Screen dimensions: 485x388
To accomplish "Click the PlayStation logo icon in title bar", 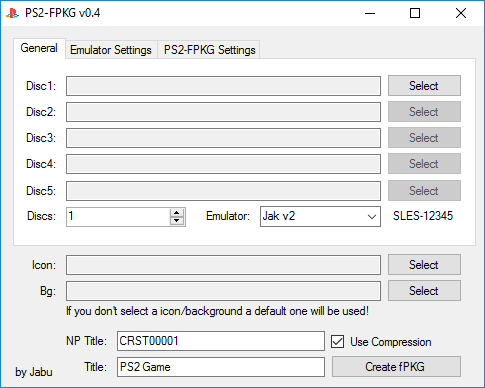I will click(x=12, y=13).
